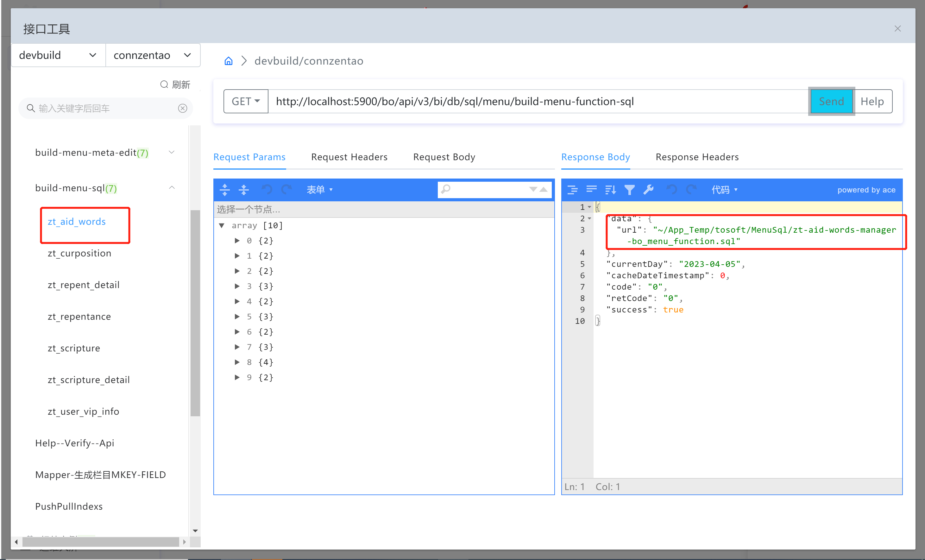Click the home icon in breadcrumb
The image size is (925, 560).
point(228,61)
